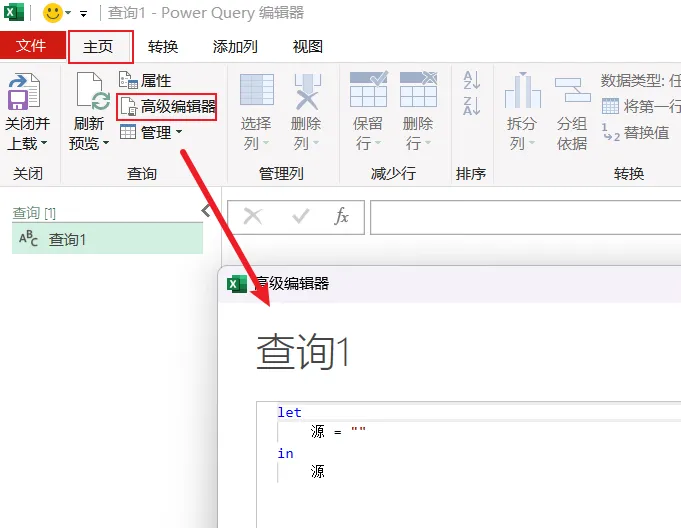Click the 替换值 replace values button
This screenshot has width=681, height=528.
[x=635, y=132]
